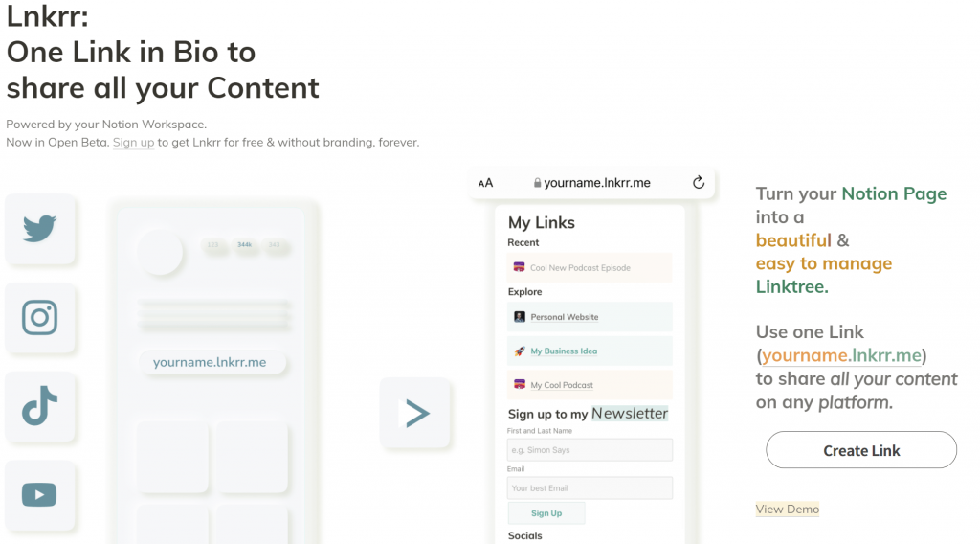Click the Sign up link in the subtitle
Viewport: 980px width, 544px height.
133,143
